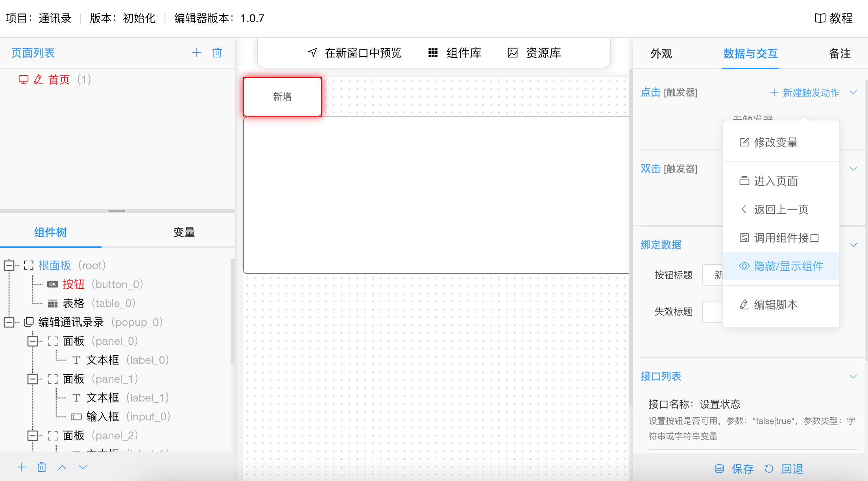
Task: Collapse the 编辑通讯录录 (popup_0) tree node
Action: 9,322
